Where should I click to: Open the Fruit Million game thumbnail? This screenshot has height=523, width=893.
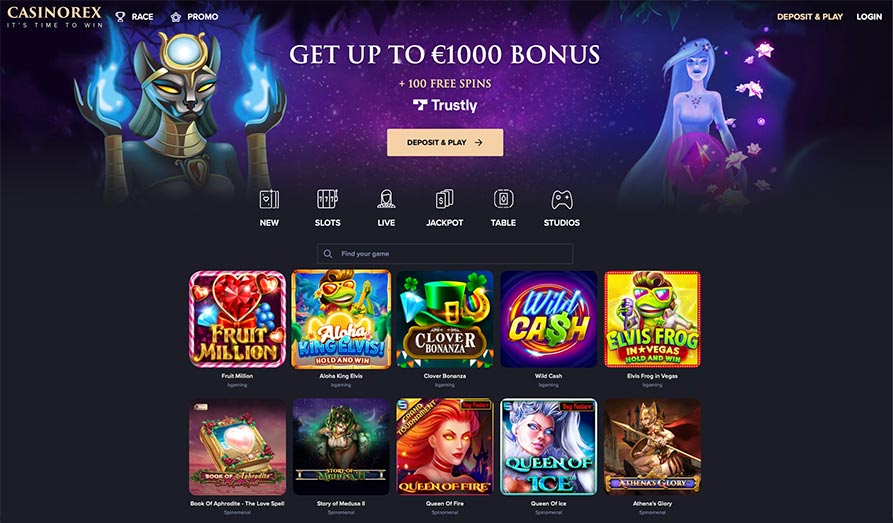point(237,319)
